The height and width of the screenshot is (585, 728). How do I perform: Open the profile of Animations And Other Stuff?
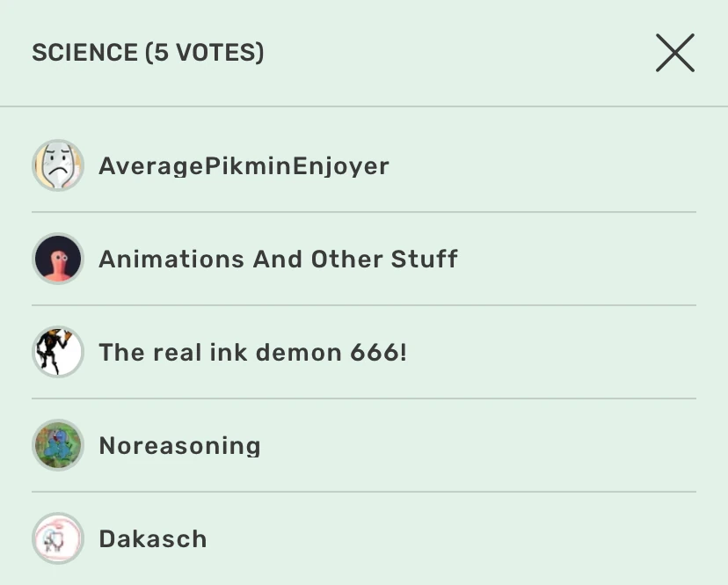279,259
